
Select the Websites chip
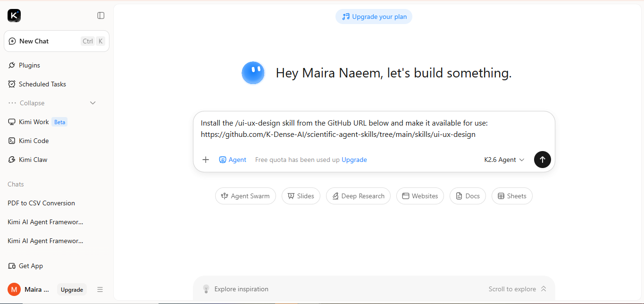click(420, 196)
